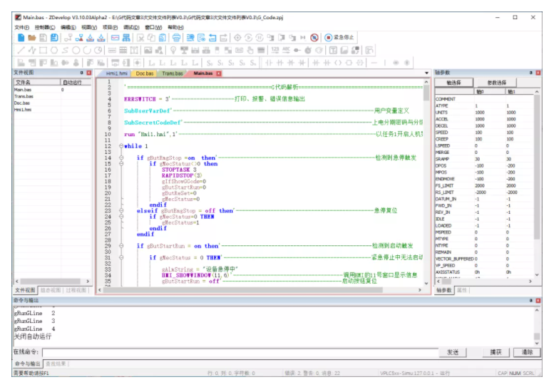
Task: Close the Main.bas editor tab
Action: coord(219,73)
